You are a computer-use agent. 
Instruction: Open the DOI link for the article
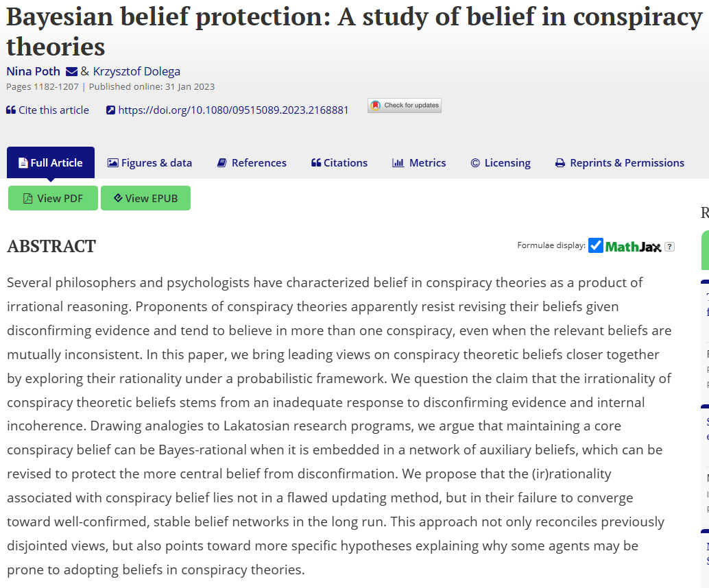click(233, 110)
